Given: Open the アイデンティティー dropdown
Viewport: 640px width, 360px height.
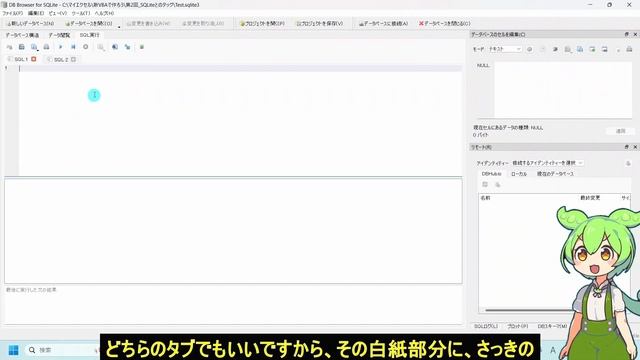Looking at the screenshot, I should (x=547, y=163).
